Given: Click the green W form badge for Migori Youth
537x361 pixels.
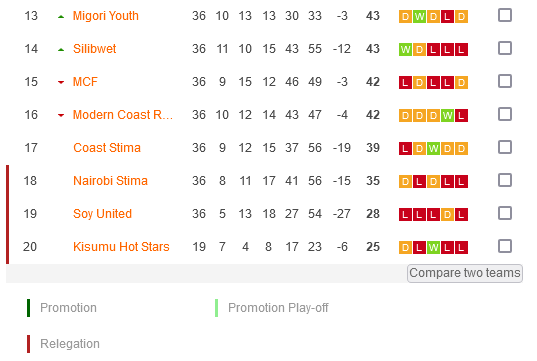Looking at the screenshot, I should pos(419,16).
